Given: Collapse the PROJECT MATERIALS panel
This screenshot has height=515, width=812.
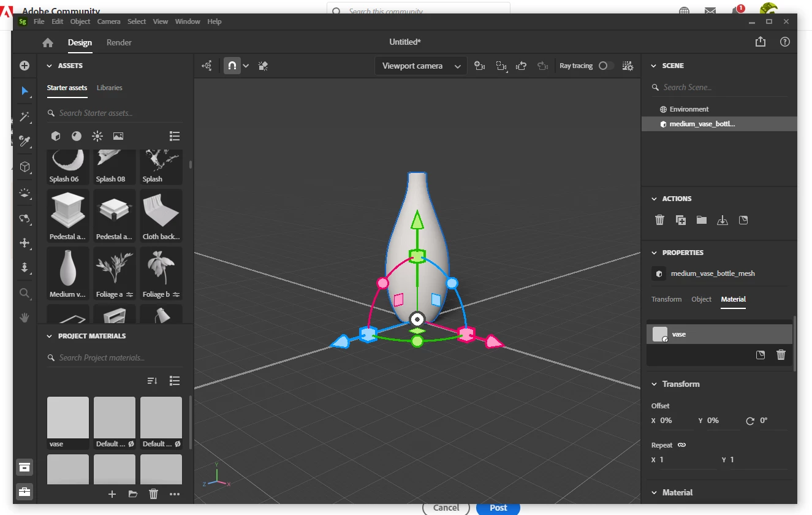Looking at the screenshot, I should 49,336.
